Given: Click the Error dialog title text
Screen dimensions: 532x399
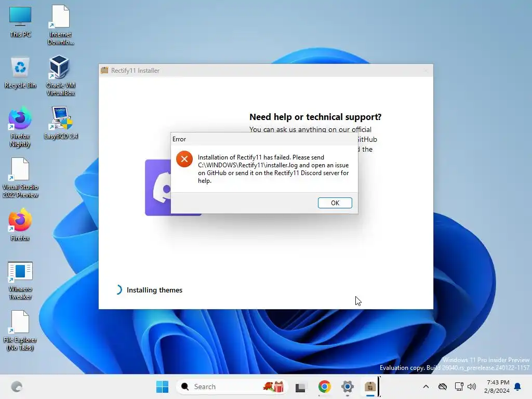Looking at the screenshot, I should pyautogui.click(x=179, y=139).
